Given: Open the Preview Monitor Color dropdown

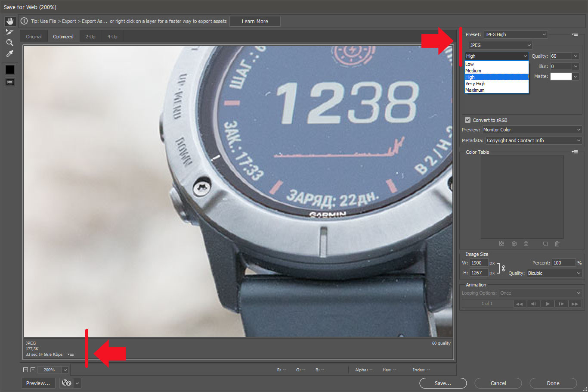Looking at the screenshot, I should pos(532,130).
